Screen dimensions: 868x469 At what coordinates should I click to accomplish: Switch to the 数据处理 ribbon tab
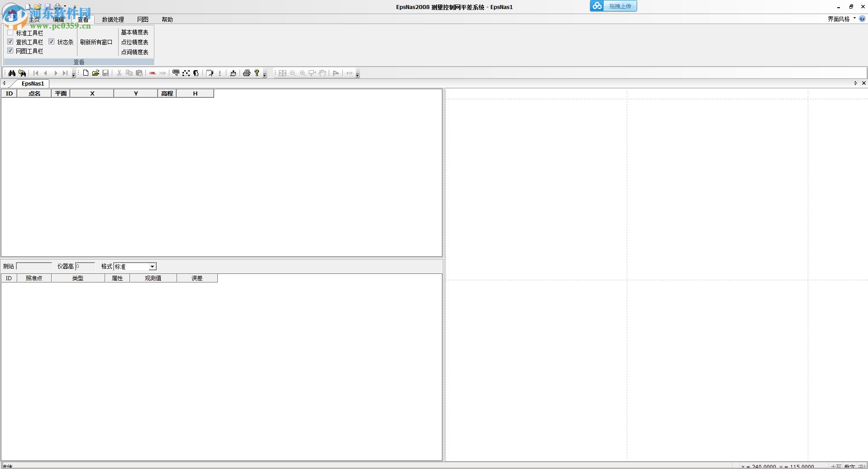point(113,19)
